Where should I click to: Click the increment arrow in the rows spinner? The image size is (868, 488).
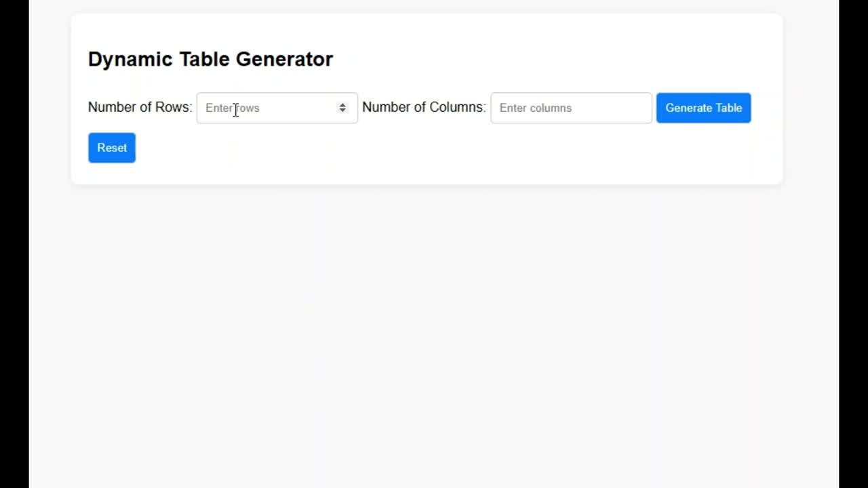click(342, 104)
